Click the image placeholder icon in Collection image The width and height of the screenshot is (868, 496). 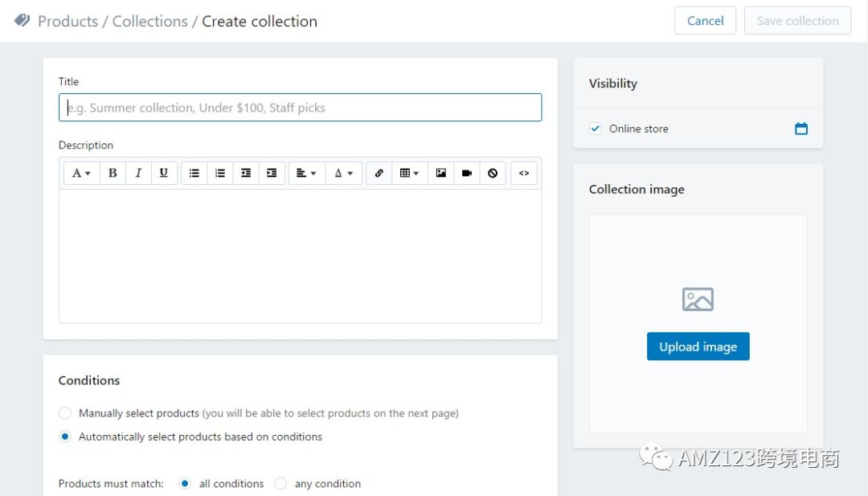(x=698, y=300)
